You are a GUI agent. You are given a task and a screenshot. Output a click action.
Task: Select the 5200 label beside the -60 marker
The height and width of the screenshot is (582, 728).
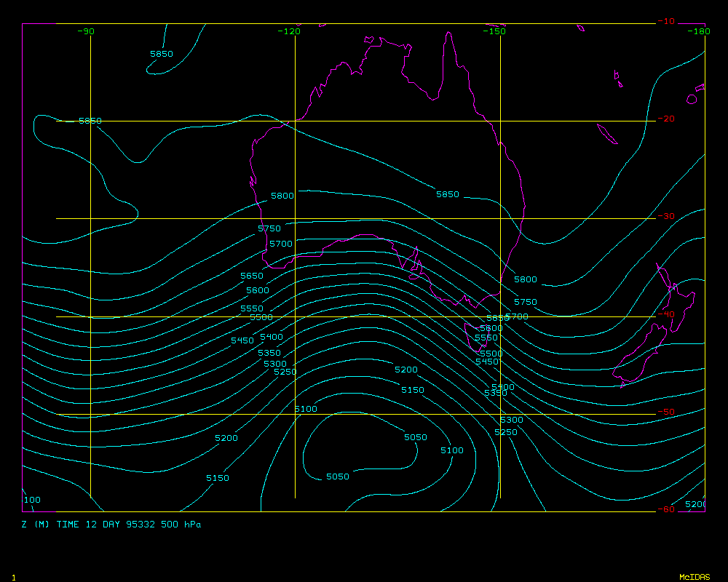[695, 504]
